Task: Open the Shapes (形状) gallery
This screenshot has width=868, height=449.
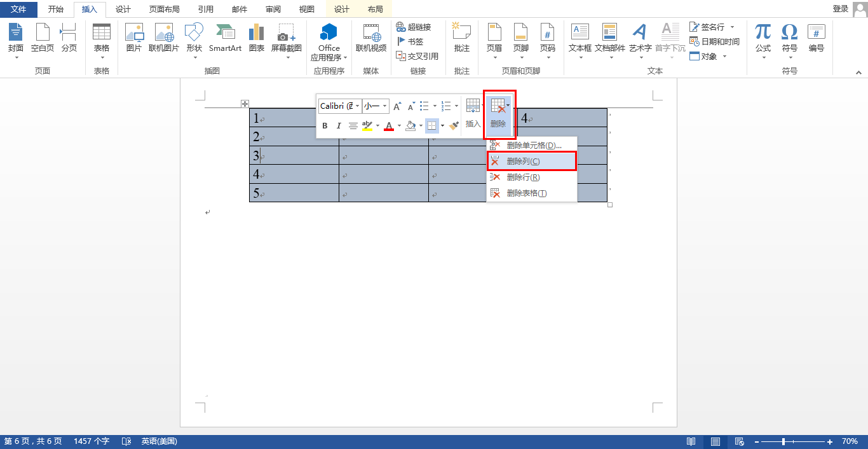Action: click(x=194, y=40)
